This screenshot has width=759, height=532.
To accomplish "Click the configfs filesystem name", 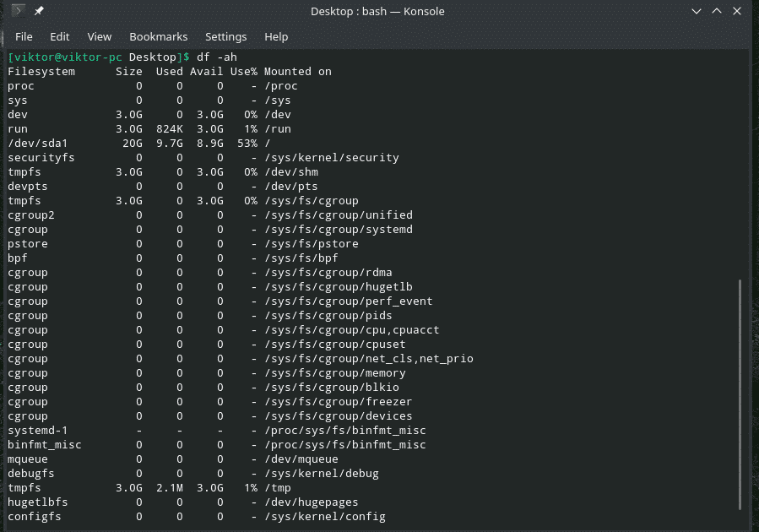I will [34, 517].
